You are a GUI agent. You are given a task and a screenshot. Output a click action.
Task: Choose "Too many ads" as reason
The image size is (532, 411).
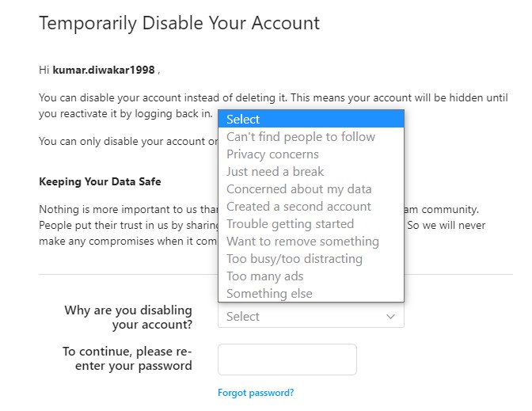pos(264,276)
